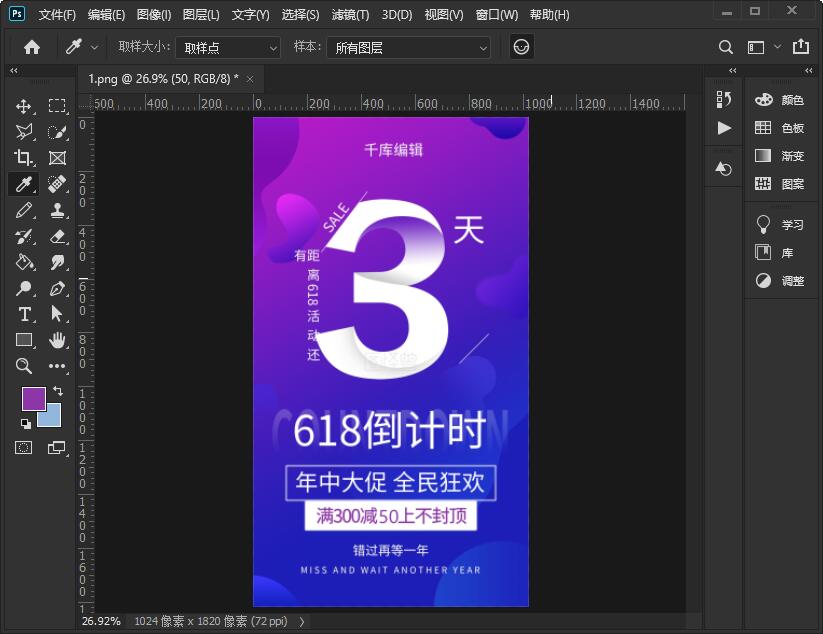Select the Frame tool
Image resolution: width=823 pixels, height=634 pixels.
[x=57, y=157]
